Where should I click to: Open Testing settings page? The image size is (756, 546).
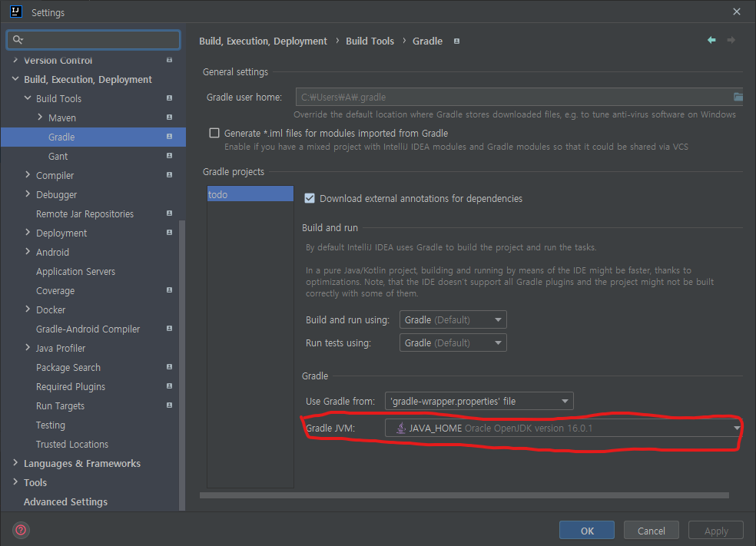pyautogui.click(x=51, y=425)
